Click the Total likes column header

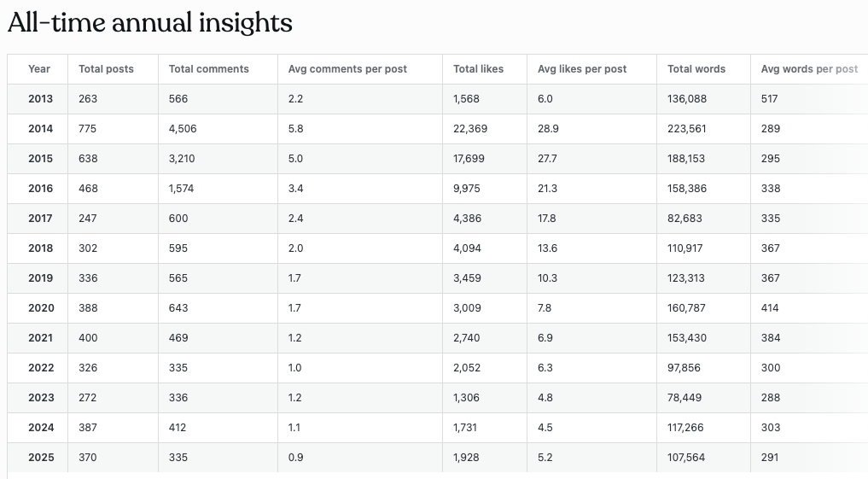(x=478, y=69)
